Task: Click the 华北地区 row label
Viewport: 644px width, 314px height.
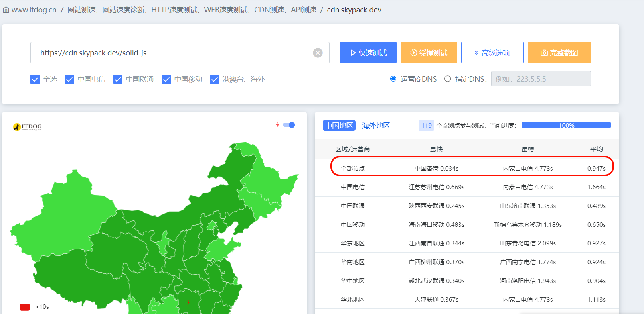Action: click(353, 299)
